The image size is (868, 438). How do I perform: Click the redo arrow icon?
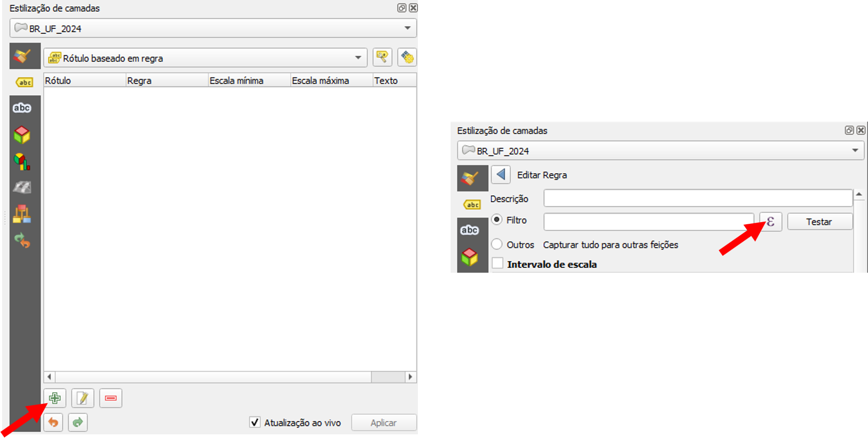tap(78, 422)
